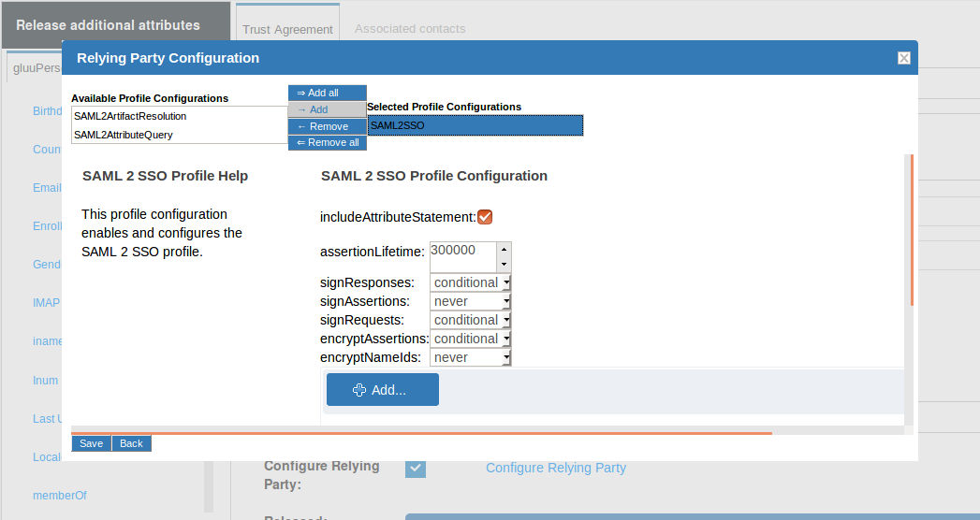
Task: Click the Remove profile button
Action: pos(327,126)
